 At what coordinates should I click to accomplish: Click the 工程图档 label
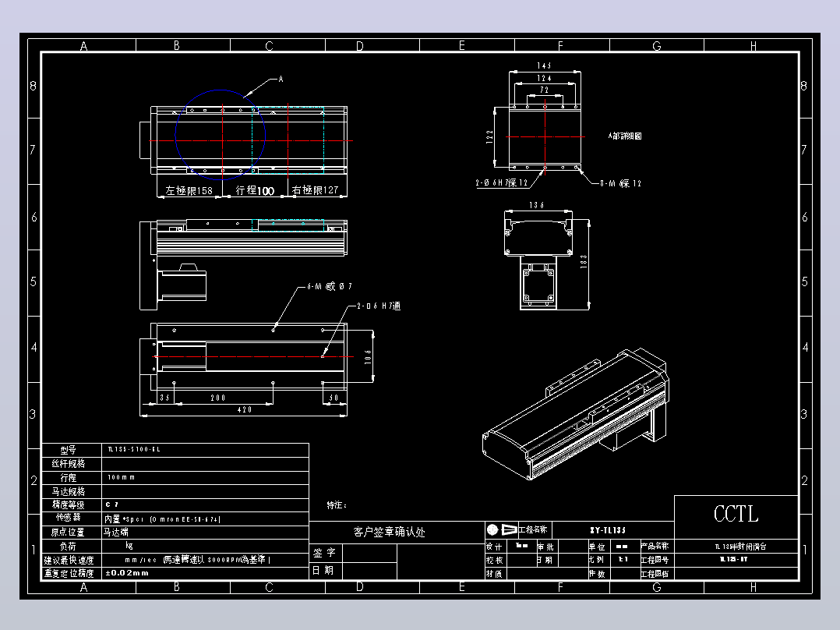tap(655, 573)
